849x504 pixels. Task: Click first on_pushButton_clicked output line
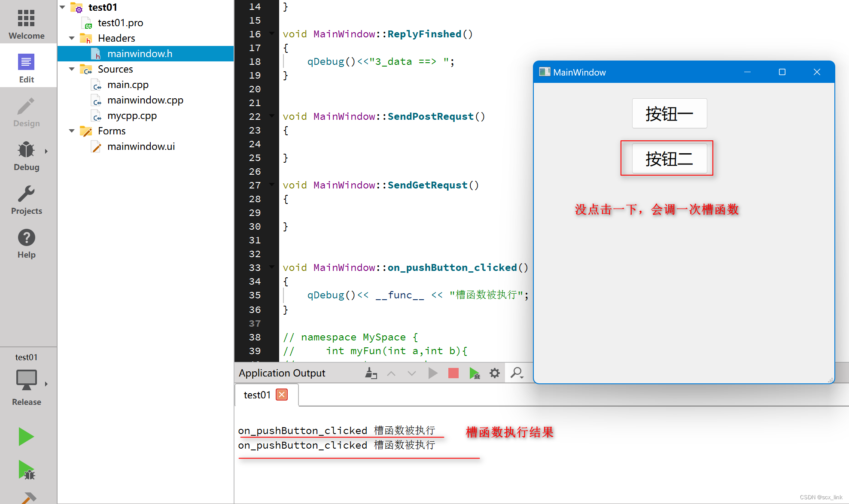[337, 430]
